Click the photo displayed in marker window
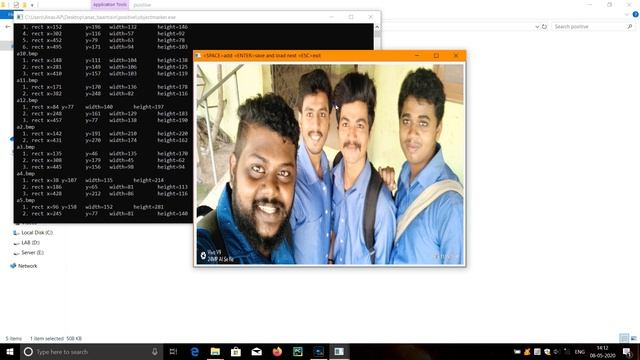The height and width of the screenshot is (360, 640). click(x=330, y=164)
